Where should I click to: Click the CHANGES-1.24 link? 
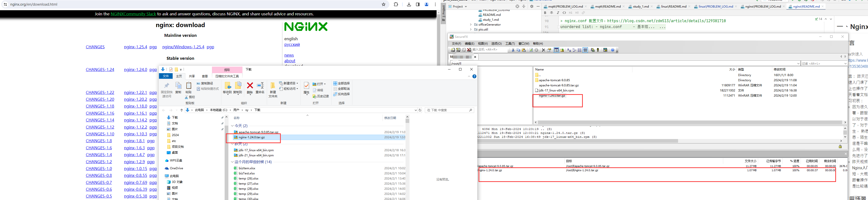[x=100, y=70]
